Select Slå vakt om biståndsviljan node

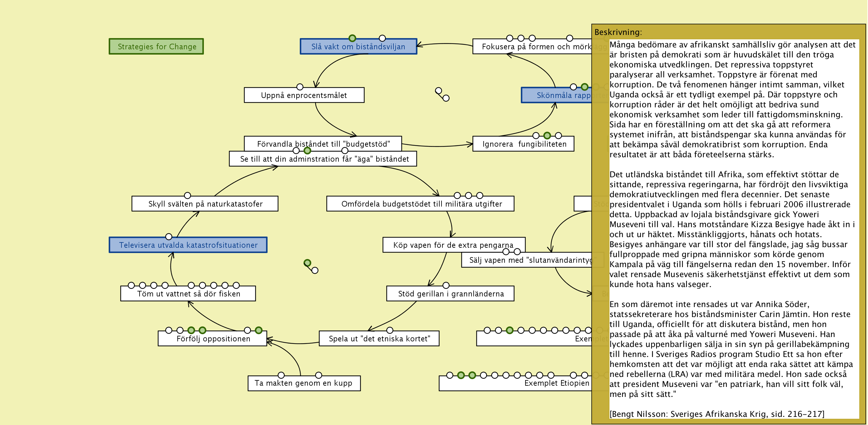(358, 47)
